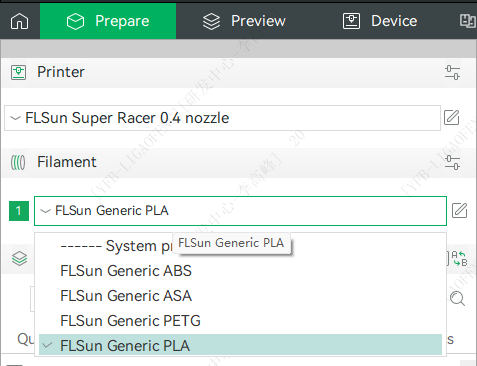The width and height of the screenshot is (477, 366).
Task: Click the Filament spool icon
Action: tap(18, 163)
